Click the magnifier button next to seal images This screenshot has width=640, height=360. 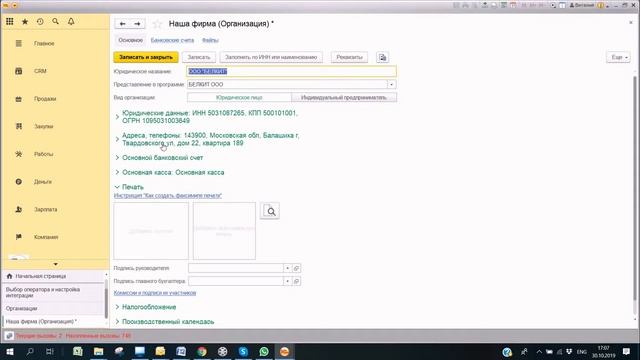(x=270, y=211)
